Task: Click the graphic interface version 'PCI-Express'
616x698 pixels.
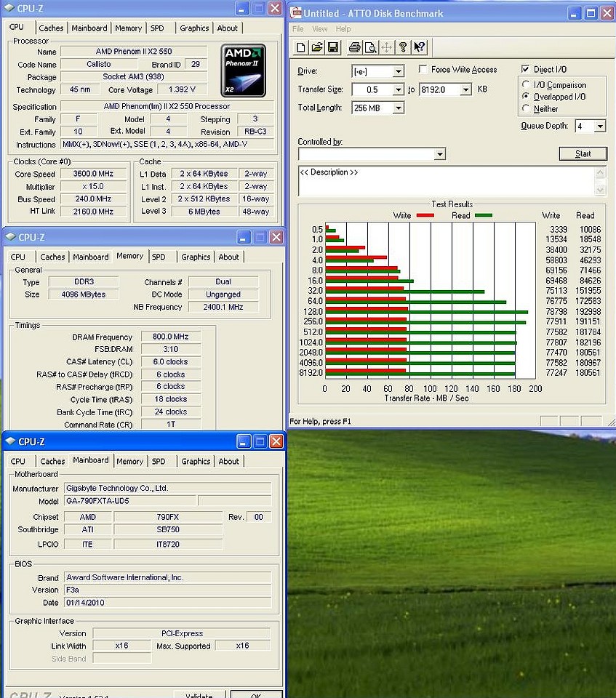Action: point(182,633)
